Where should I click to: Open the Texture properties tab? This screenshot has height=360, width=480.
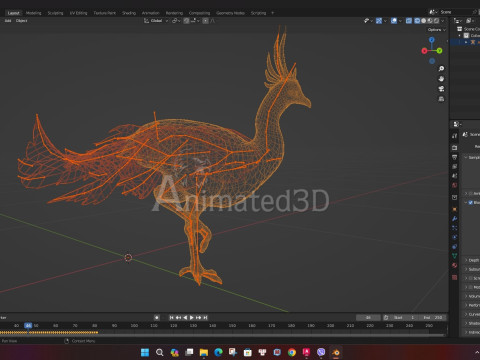[x=454, y=277]
